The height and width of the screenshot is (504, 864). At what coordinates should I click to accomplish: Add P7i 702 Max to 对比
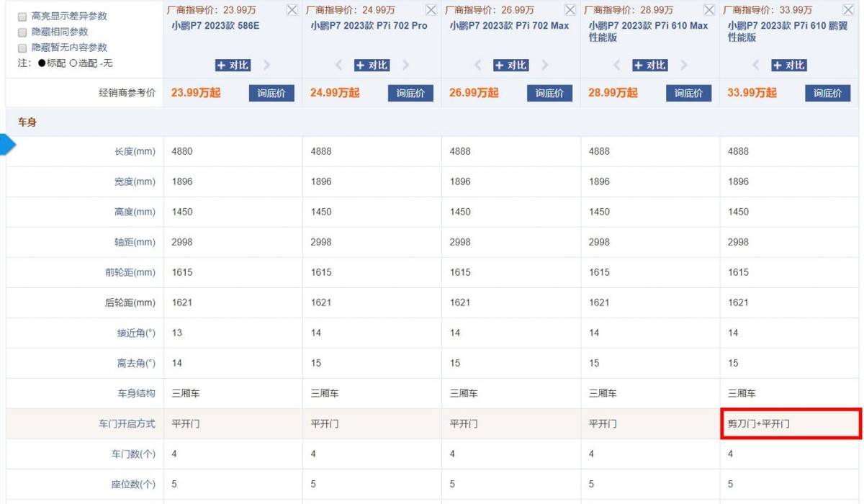(x=511, y=66)
